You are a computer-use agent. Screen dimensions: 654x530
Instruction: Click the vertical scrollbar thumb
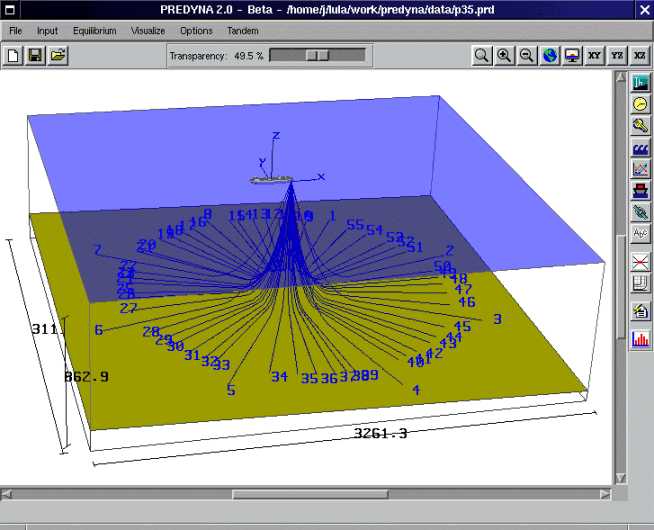tap(621, 287)
